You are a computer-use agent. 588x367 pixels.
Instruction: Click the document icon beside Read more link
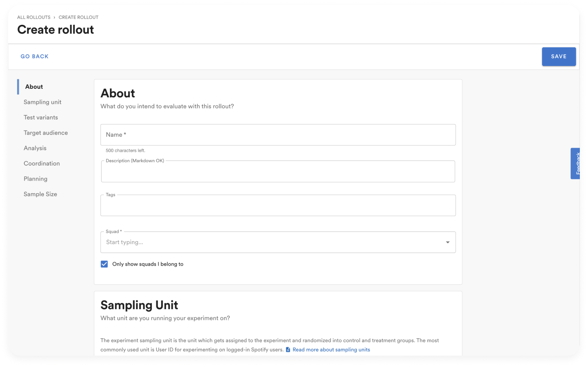(x=288, y=350)
